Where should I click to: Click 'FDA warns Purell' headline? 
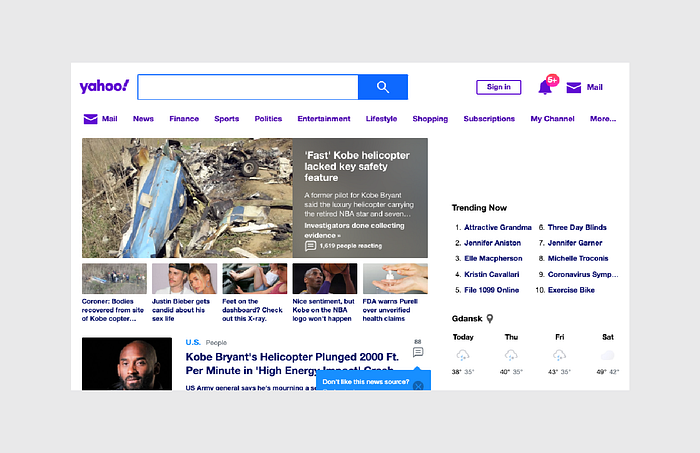(390, 310)
